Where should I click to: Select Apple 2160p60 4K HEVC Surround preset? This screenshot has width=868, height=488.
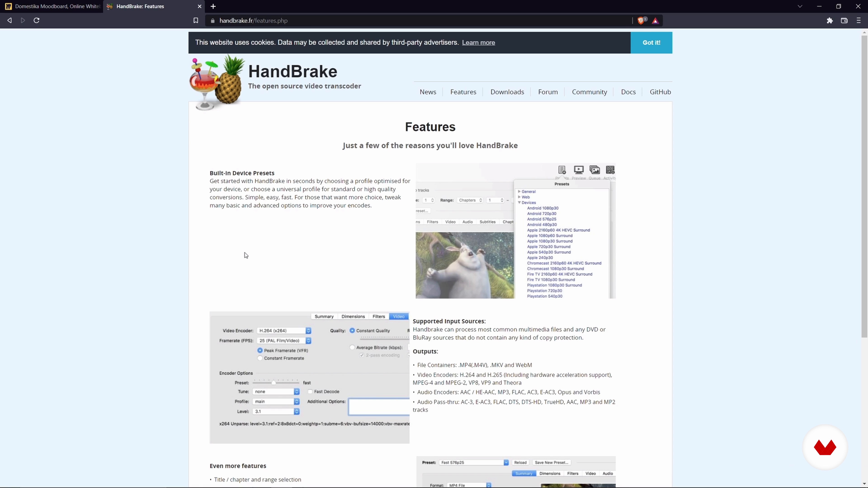[x=558, y=230]
